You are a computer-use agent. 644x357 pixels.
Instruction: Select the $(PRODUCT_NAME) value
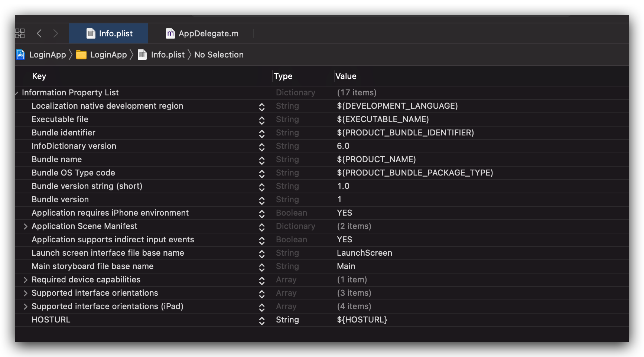pos(376,159)
